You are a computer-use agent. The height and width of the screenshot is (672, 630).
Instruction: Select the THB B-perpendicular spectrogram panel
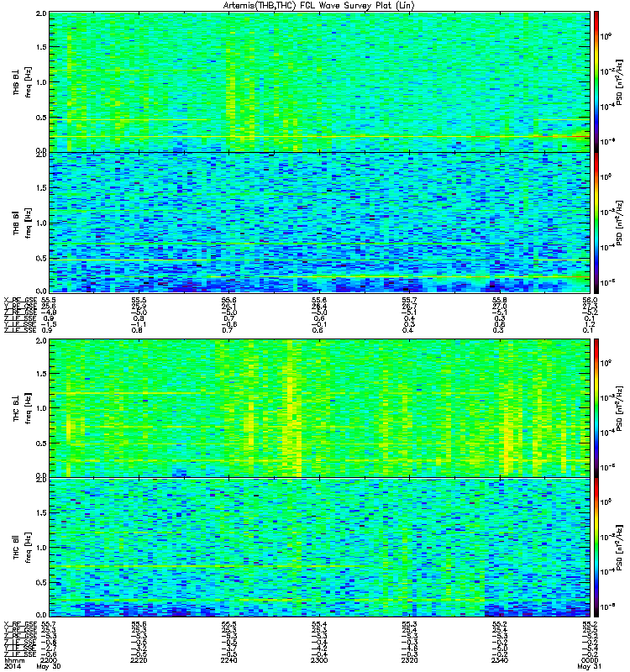point(319,81)
